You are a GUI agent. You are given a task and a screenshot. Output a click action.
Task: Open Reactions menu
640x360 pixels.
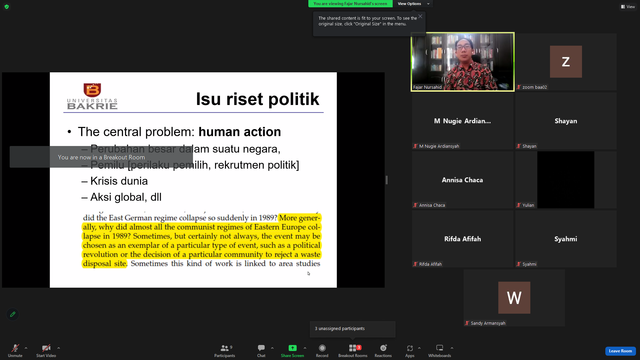(x=383, y=350)
